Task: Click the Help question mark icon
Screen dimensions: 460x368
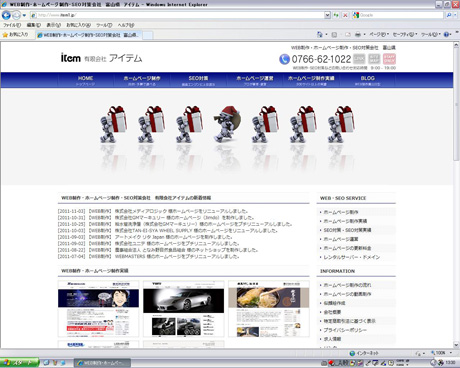Action: tap(446, 34)
